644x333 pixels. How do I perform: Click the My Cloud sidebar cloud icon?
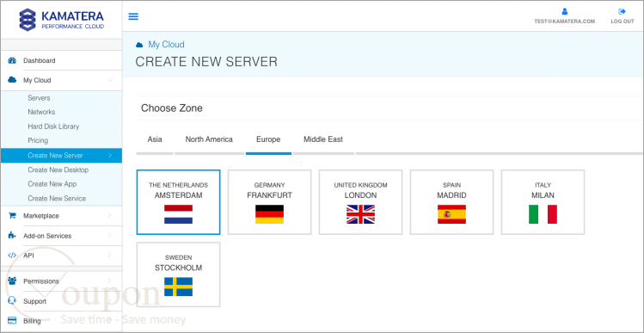[x=12, y=80]
